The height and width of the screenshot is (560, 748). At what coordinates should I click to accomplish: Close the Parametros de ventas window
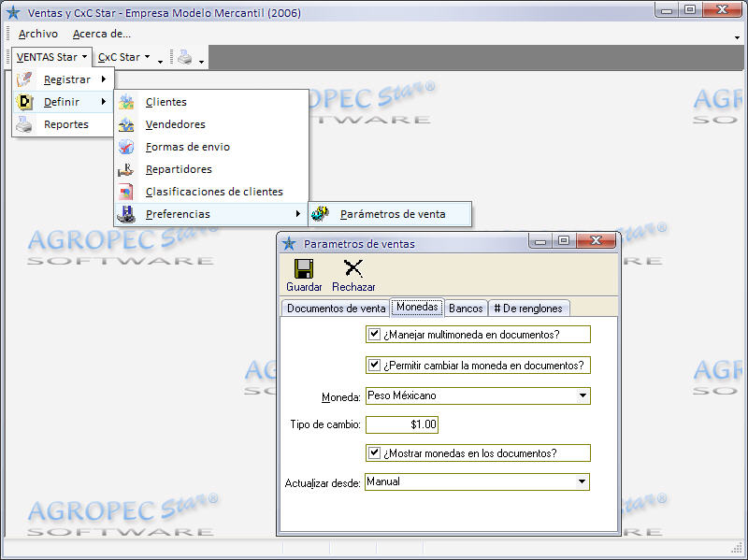[597, 240]
